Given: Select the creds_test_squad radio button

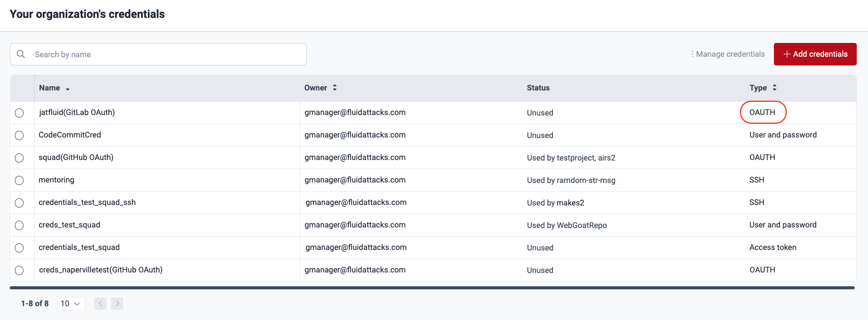Looking at the screenshot, I should click(19, 225).
